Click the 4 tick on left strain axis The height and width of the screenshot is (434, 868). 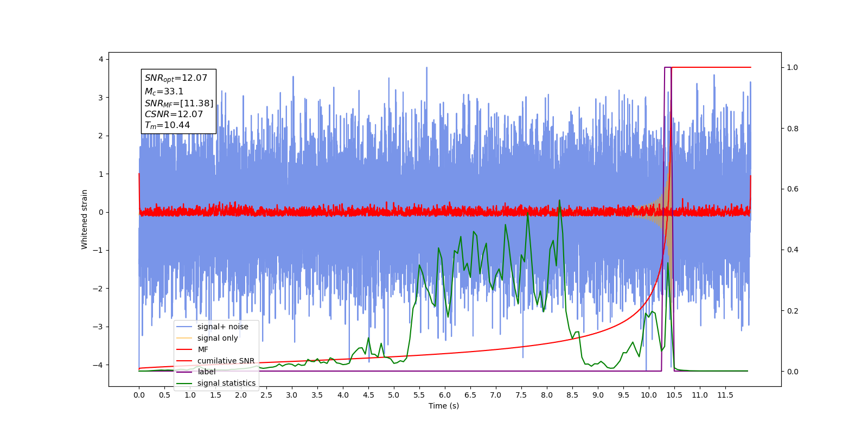pos(100,59)
